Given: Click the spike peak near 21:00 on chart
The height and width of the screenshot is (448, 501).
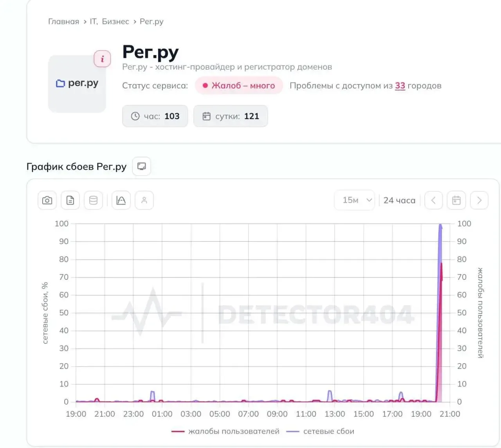Looking at the screenshot, I should point(440,226).
